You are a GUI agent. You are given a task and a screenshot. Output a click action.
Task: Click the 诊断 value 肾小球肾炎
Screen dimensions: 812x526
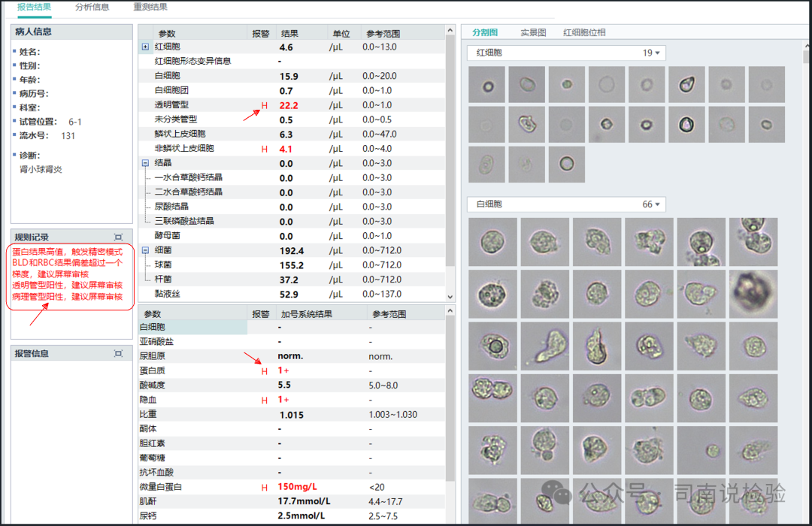coord(41,169)
